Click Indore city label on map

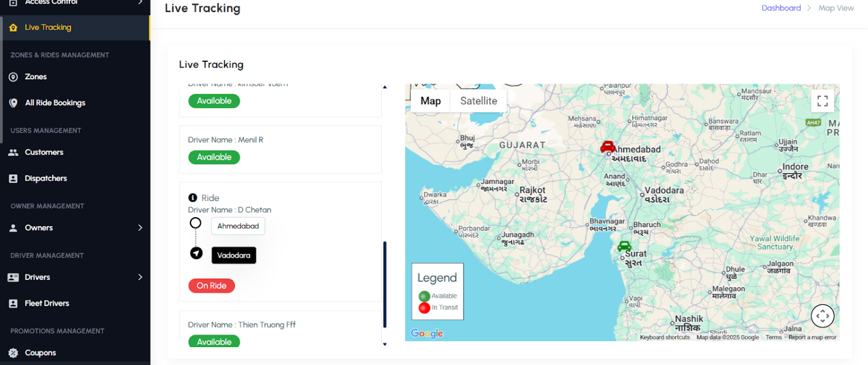tap(796, 170)
